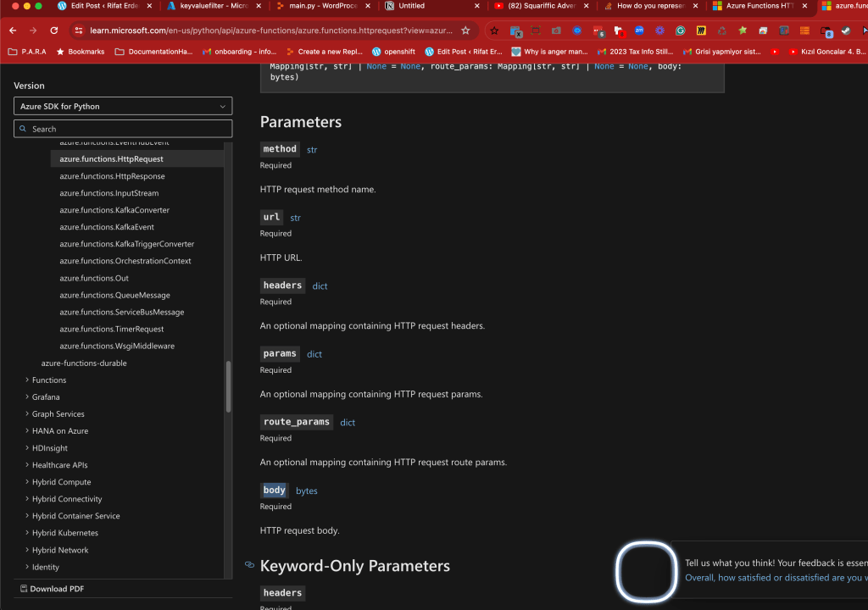Open azure.functions.WsgiMiddleware in the sidebar

117,346
